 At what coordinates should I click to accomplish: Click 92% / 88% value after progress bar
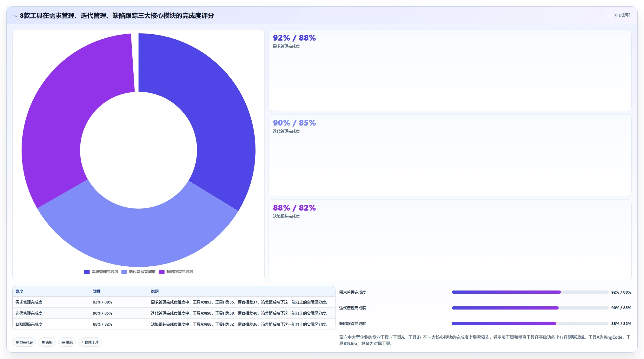tap(621, 292)
